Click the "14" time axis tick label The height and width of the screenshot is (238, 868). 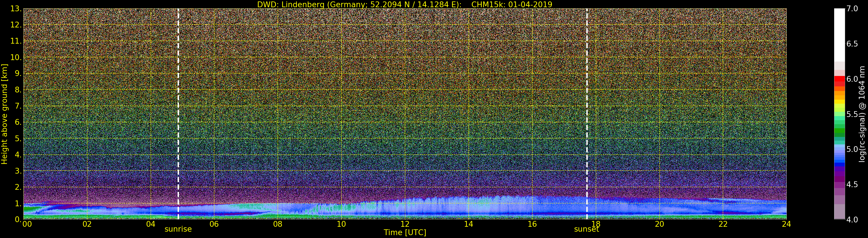point(468,224)
